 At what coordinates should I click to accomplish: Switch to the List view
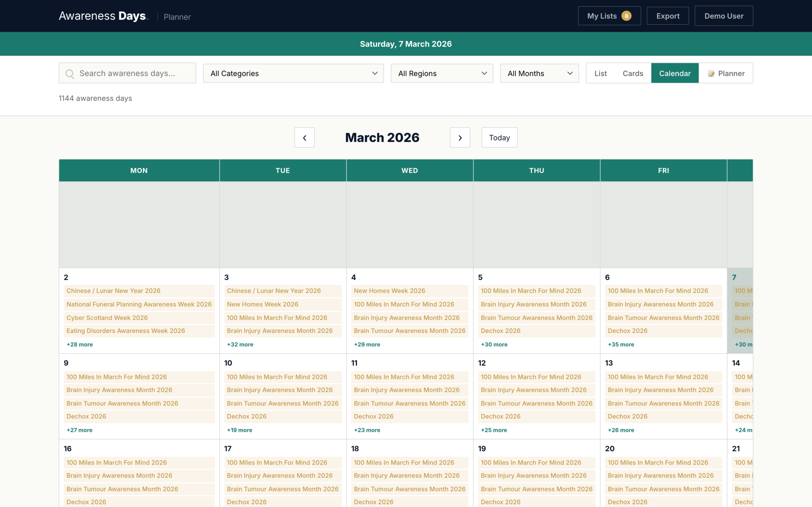[x=600, y=73]
